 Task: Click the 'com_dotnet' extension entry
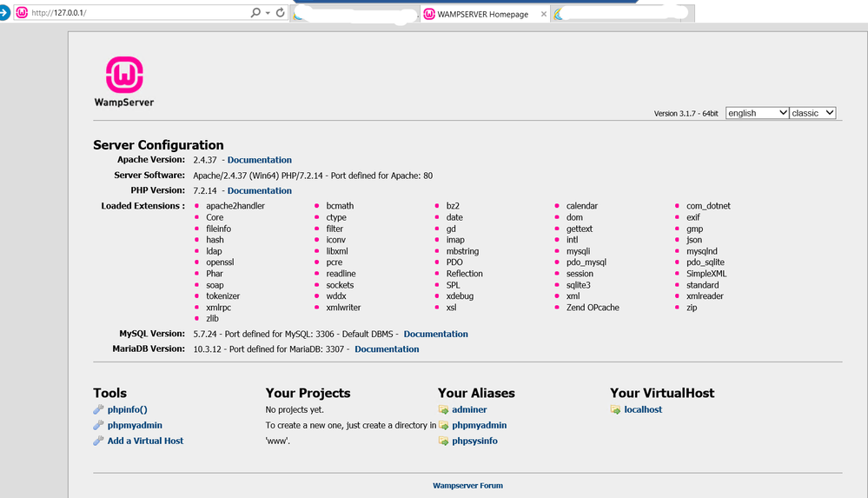pos(709,205)
